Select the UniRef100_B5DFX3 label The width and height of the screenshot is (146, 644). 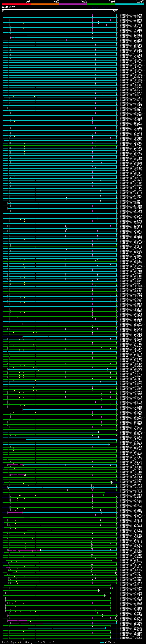click(131, 85)
